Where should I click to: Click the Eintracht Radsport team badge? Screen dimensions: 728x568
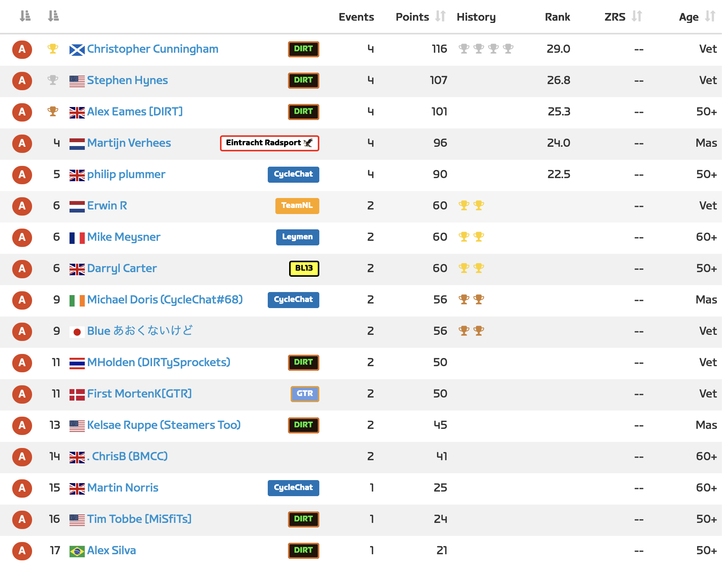(269, 143)
